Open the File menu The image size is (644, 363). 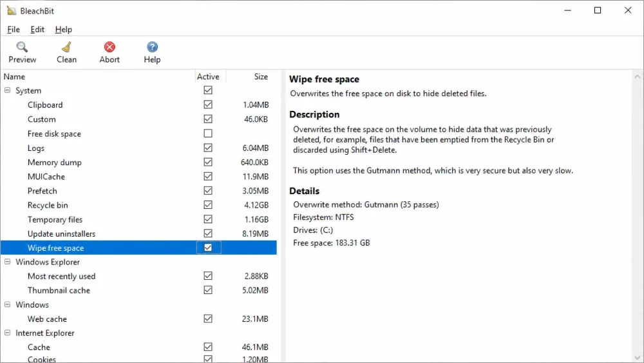14,29
